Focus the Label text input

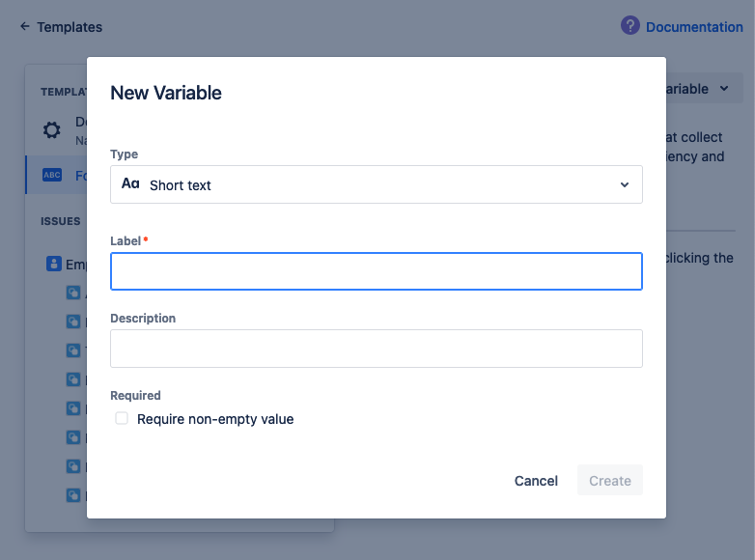coord(376,271)
